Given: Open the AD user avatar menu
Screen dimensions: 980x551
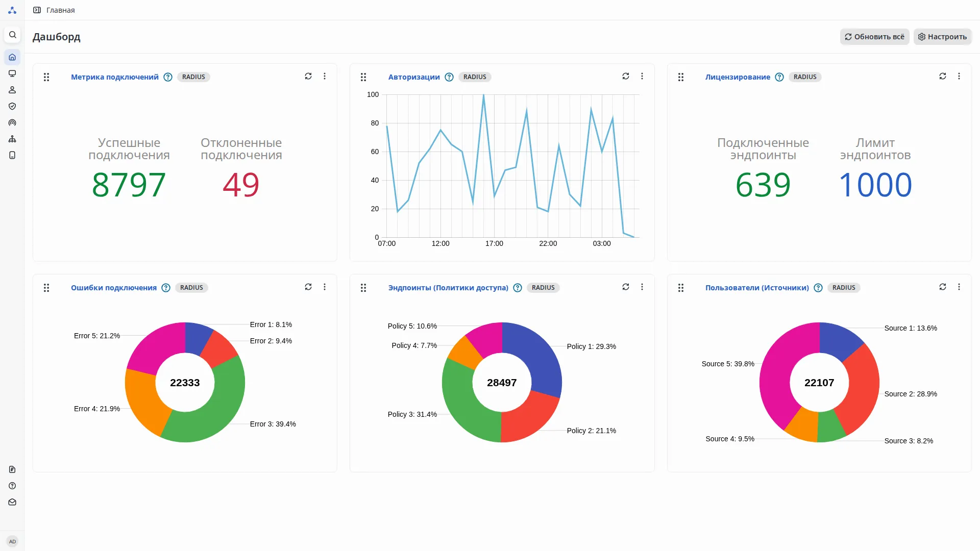Looking at the screenshot, I should coord(12,541).
